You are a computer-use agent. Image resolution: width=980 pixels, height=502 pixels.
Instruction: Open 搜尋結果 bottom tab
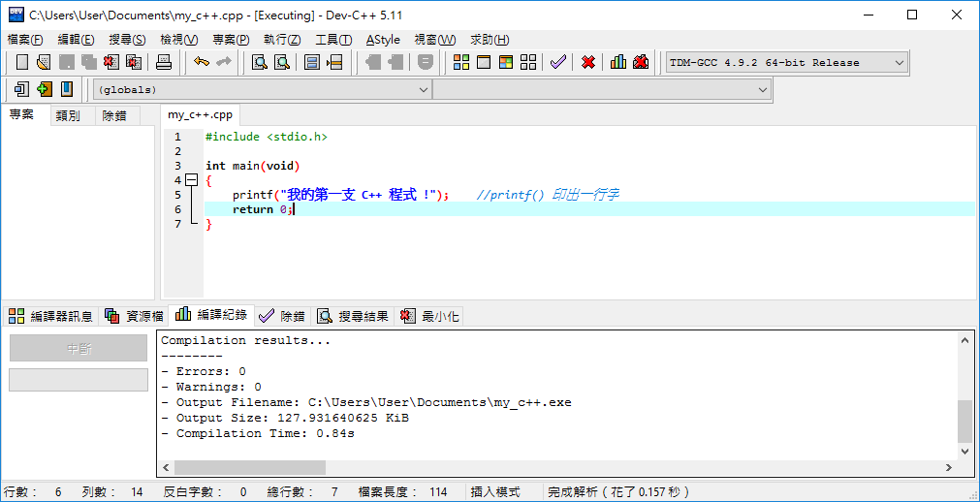click(x=353, y=316)
